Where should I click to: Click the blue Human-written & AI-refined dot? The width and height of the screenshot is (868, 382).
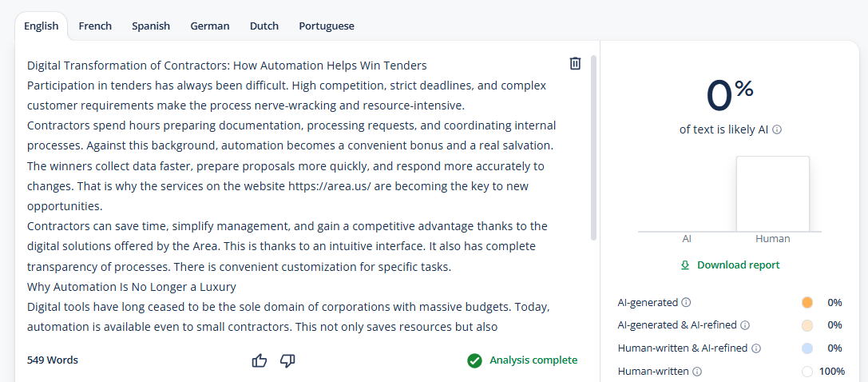click(807, 348)
